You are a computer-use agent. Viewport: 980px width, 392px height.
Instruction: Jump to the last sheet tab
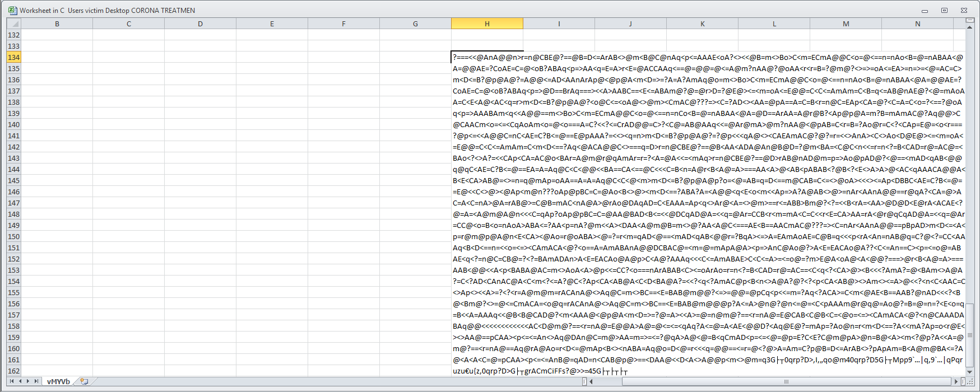[36, 381]
